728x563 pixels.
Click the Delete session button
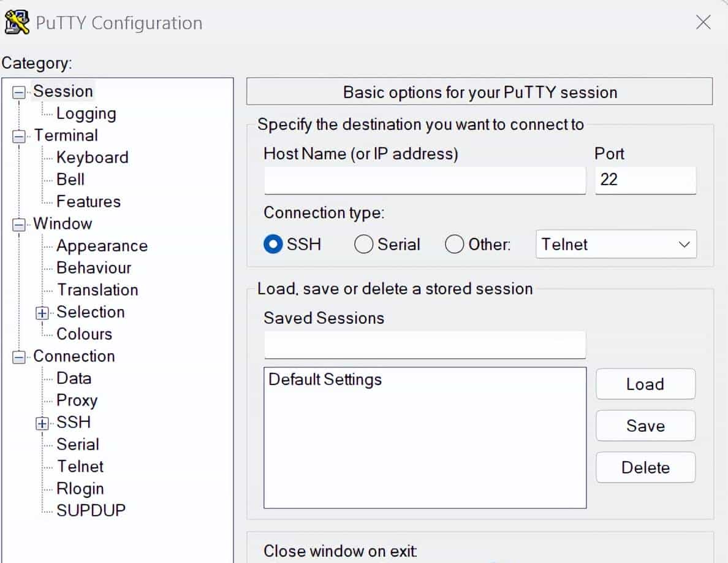click(645, 467)
